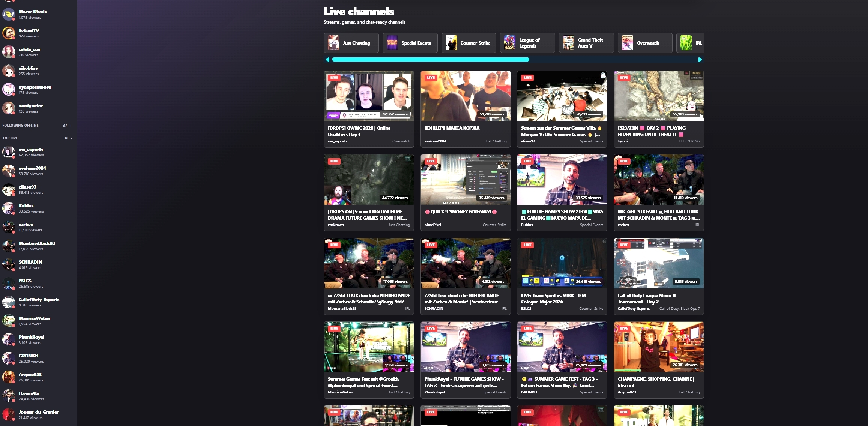Click "QUICK !CSMONEY GIVEAWAY" stream title
Viewport: 868px width, 426px height.
pos(461,212)
